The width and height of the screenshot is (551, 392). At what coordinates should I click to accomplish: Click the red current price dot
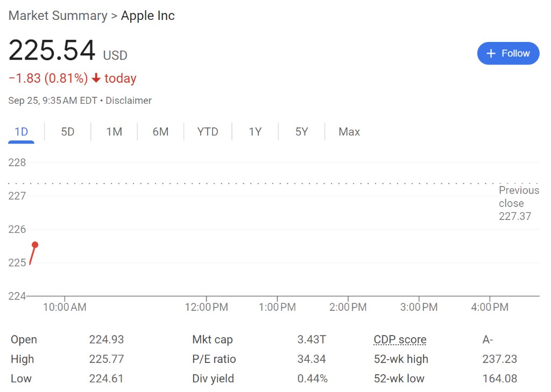point(35,245)
